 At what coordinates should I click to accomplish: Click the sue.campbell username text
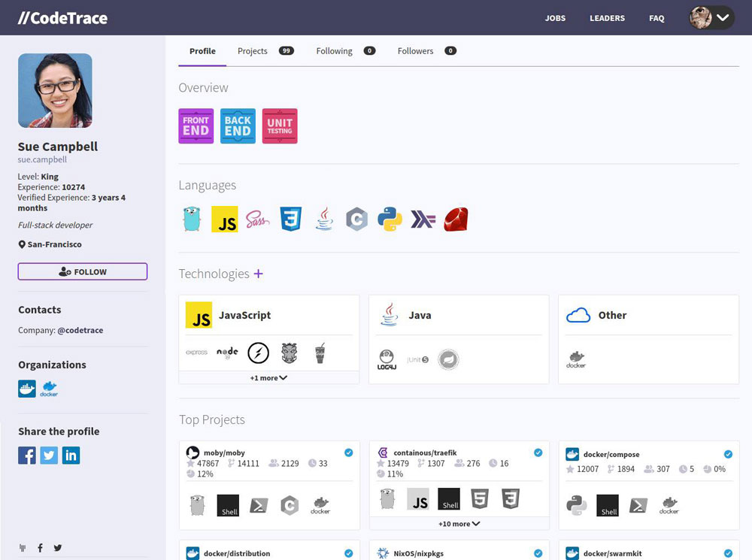click(x=42, y=159)
